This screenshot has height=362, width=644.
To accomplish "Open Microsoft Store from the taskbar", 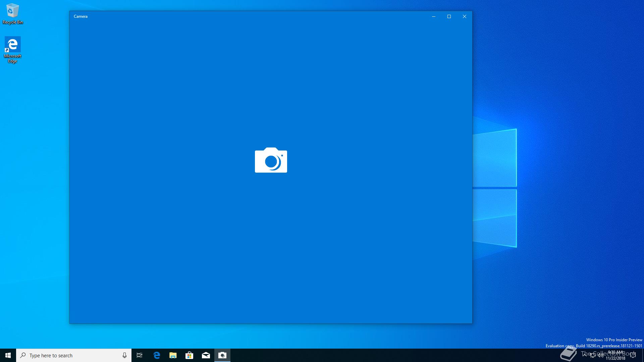I will 190,355.
